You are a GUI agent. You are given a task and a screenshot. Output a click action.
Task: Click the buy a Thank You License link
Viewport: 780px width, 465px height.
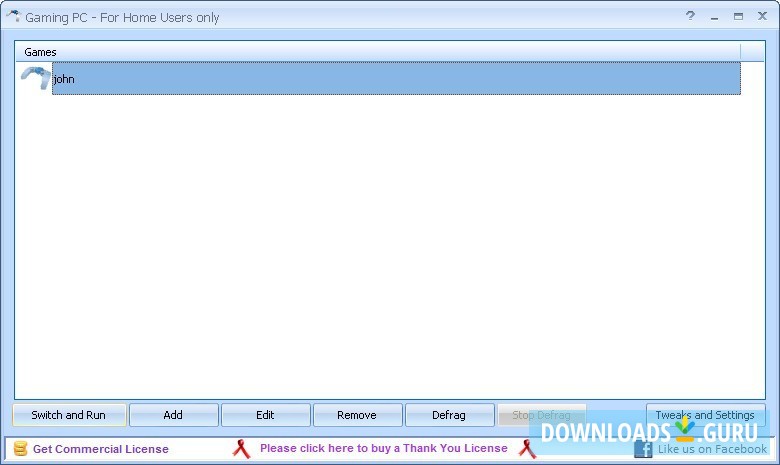click(384, 448)
